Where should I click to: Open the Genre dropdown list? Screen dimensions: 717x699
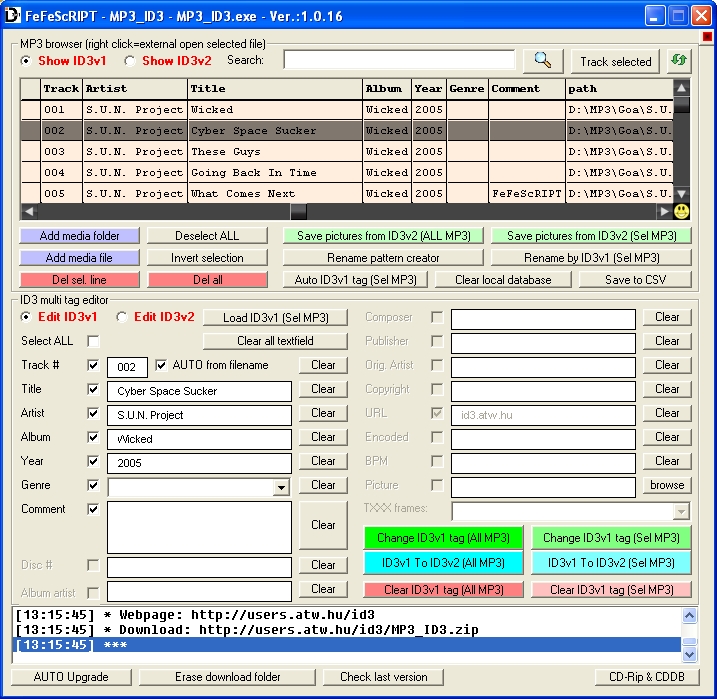coord(281,487)
